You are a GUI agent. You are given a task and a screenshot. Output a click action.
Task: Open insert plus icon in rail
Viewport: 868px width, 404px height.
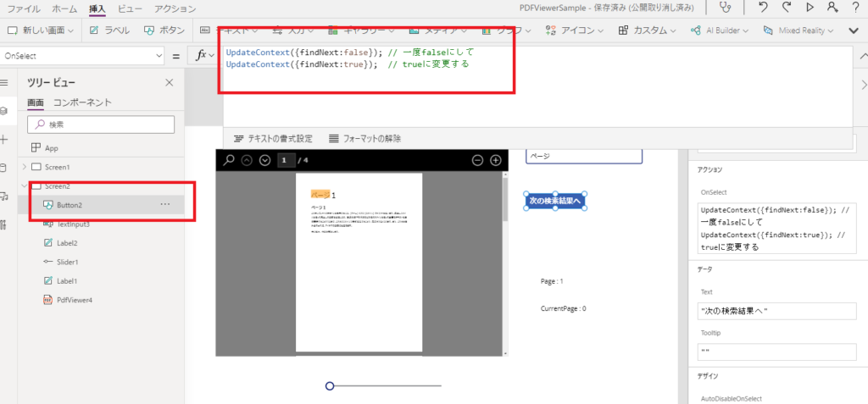tap(4, 140)
